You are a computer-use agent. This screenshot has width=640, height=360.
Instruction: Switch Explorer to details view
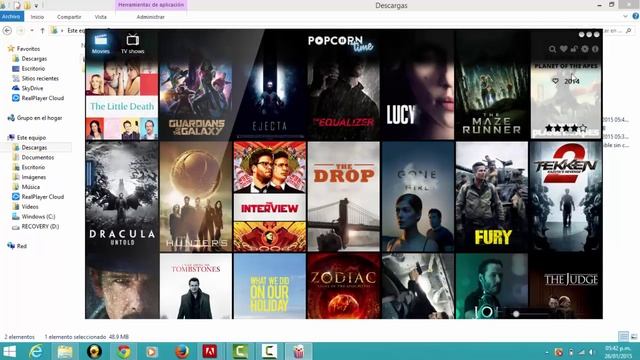[x=623, y=336]
